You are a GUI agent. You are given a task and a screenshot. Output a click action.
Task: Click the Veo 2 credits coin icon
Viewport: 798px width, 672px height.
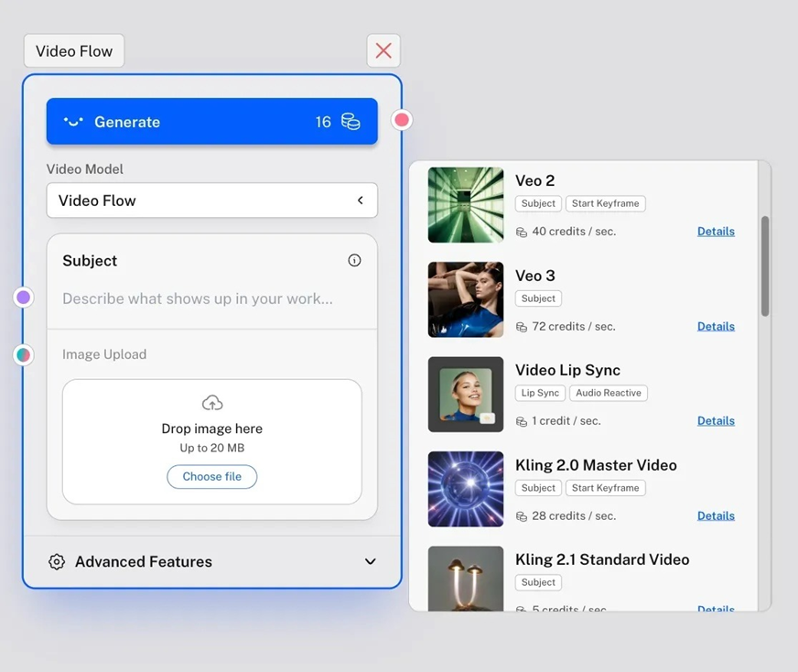tap(522, 233)
